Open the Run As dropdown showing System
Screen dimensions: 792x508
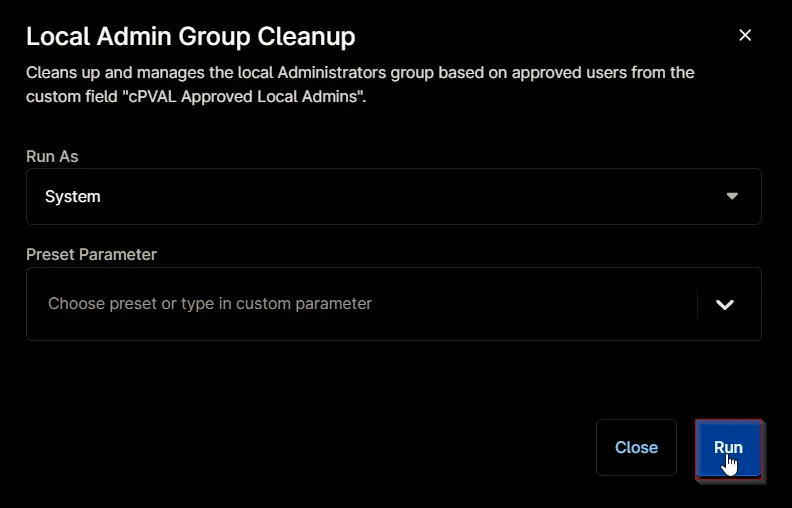[x=393, y=196]
